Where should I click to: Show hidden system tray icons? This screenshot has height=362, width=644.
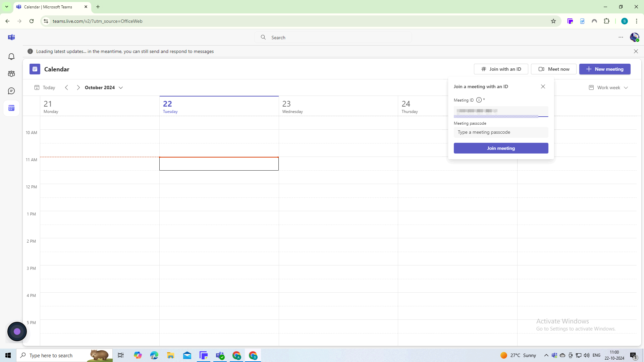pos(546,355)
